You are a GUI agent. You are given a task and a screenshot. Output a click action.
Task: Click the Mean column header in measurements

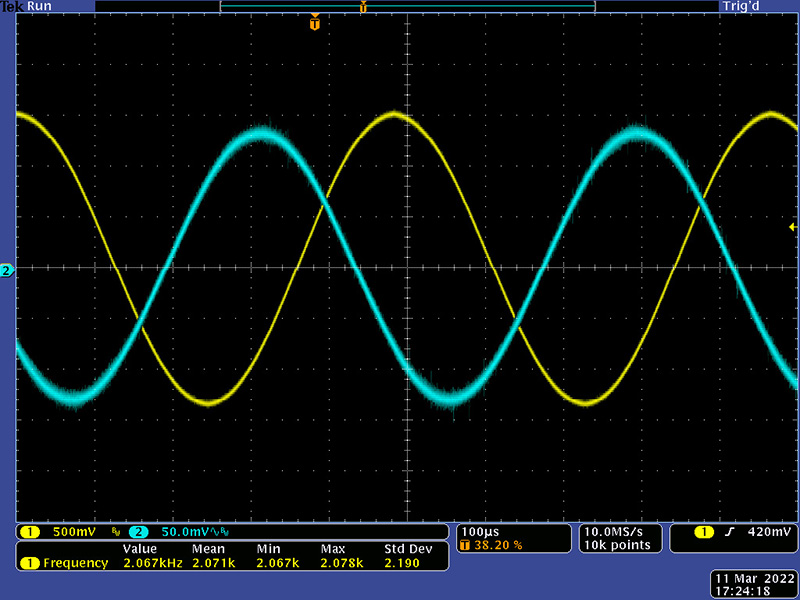coord(207,549)
